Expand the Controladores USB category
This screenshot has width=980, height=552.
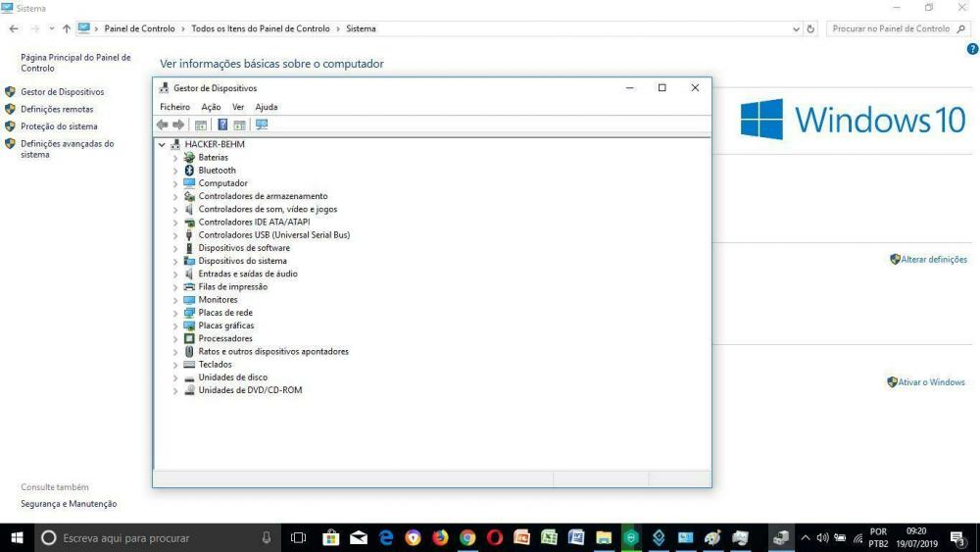click(x=175, y=235)
